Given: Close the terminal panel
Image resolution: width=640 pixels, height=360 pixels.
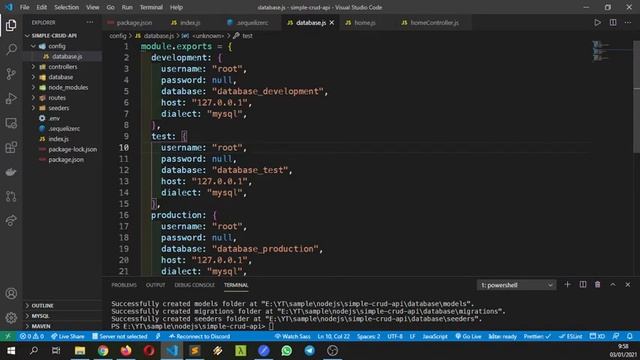Looking at the screenshot, I should coord(628,284).
